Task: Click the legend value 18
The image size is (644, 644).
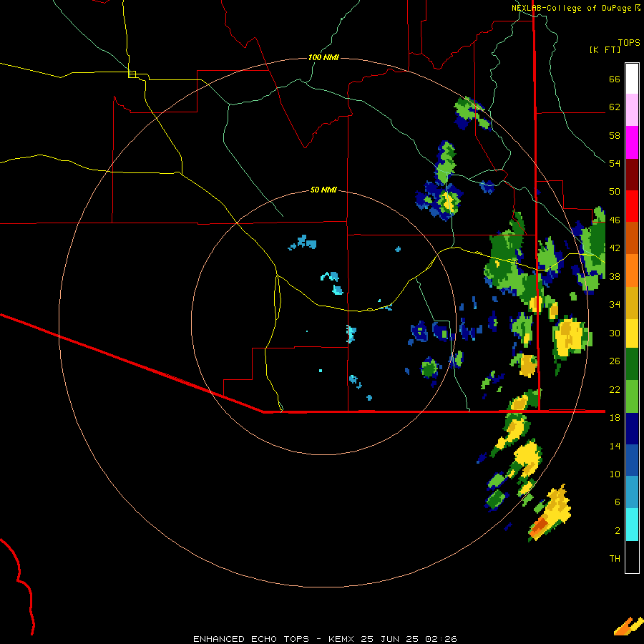Action: (x=615, y=418)
